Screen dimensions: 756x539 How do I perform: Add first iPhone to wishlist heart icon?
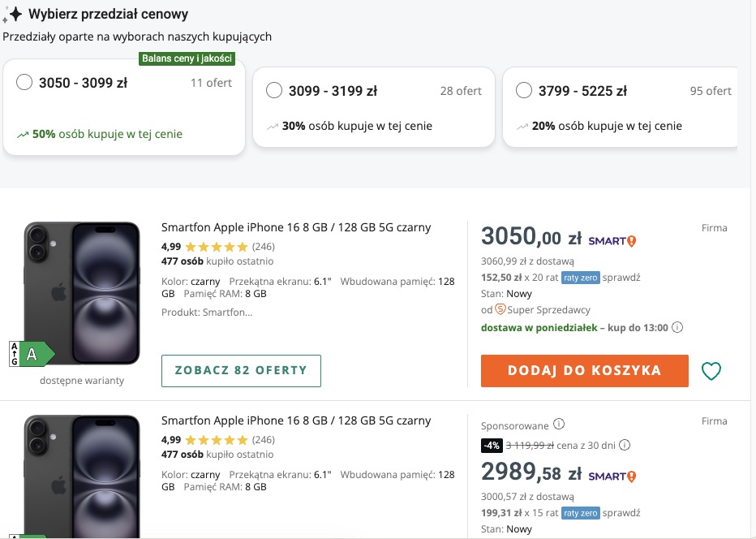click(711, 371)
